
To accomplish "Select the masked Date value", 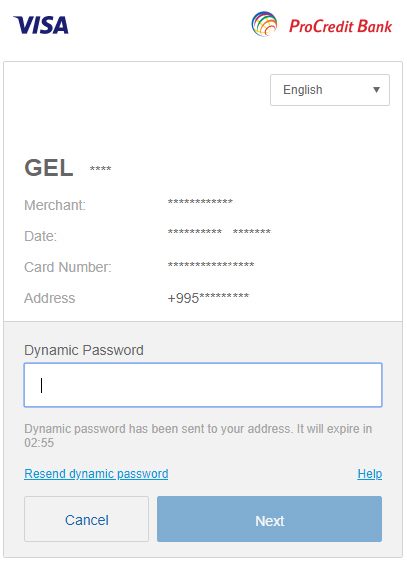I will 219,232.
